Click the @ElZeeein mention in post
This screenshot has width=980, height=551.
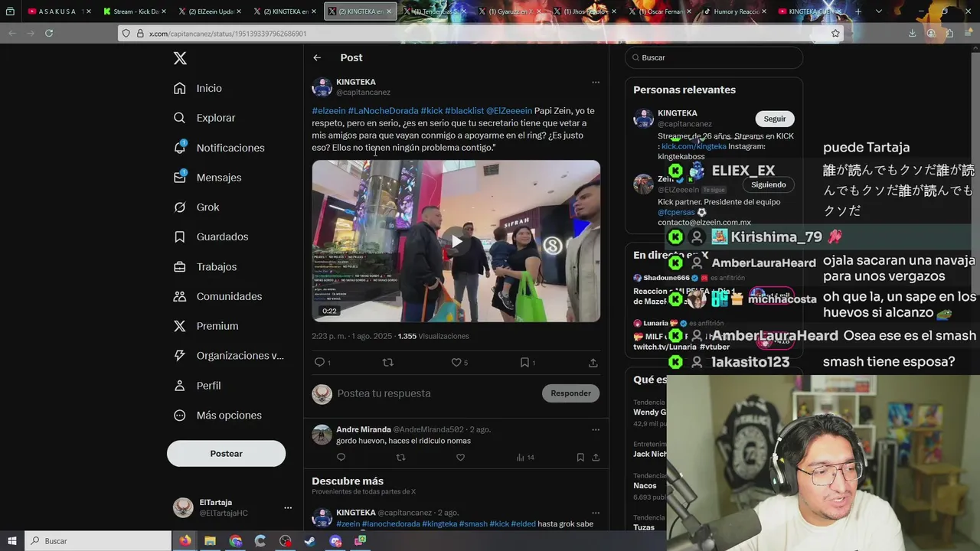click(509, 111)
